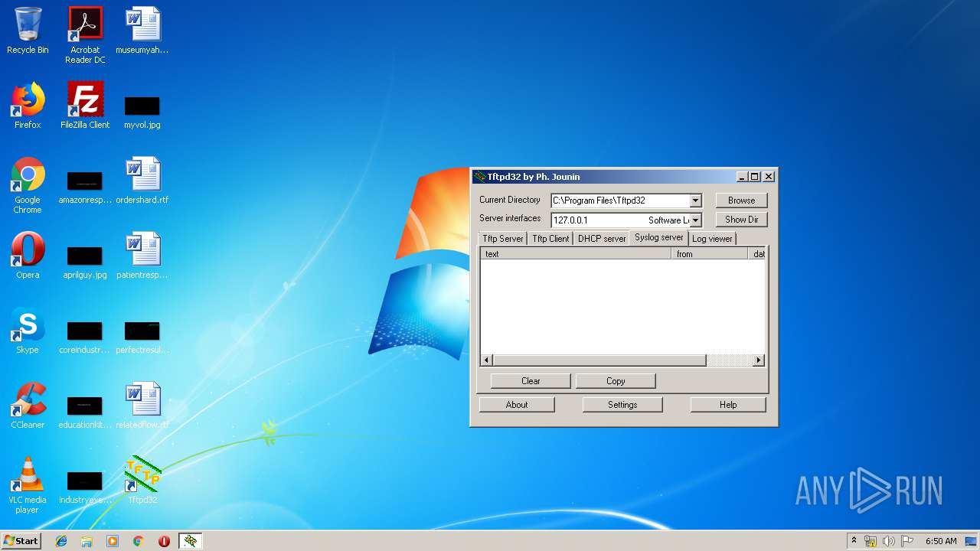Launch Opera browser from the desktop
The image size is (980, 551).
click(28, 256)
